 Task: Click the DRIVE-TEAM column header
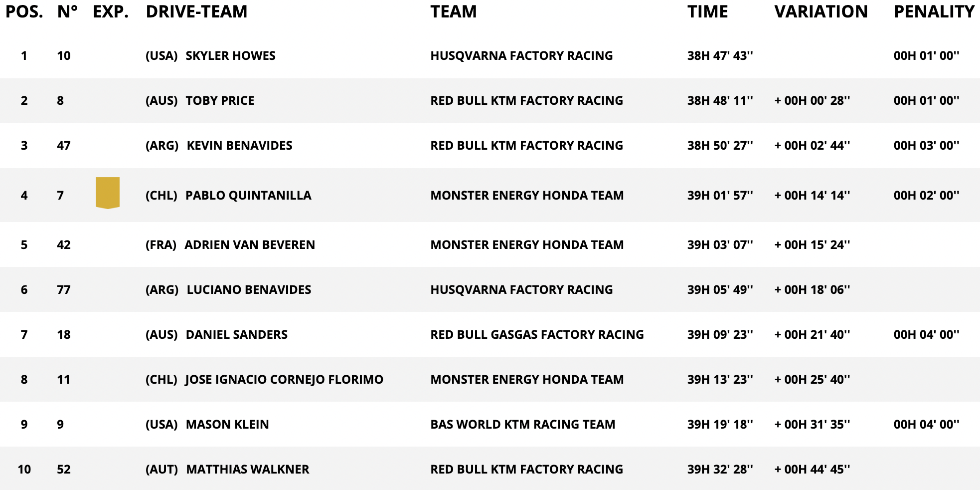coord(196,11)
